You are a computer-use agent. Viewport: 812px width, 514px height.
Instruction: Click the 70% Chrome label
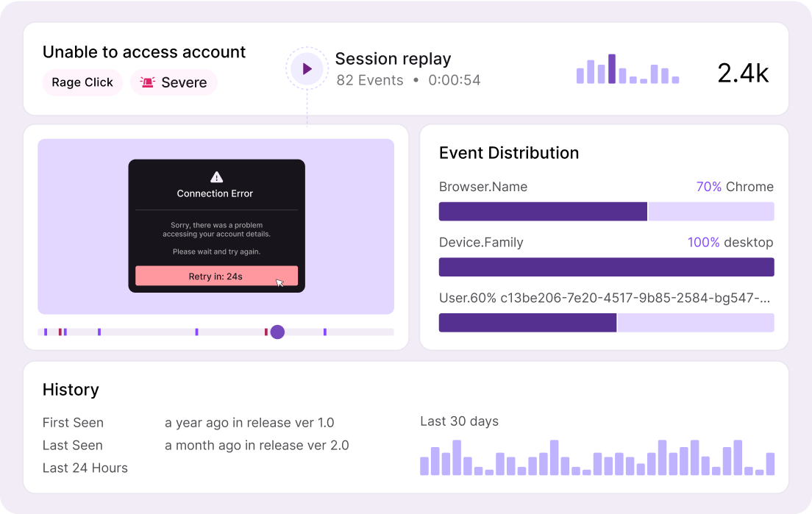(x=734, y=187)
